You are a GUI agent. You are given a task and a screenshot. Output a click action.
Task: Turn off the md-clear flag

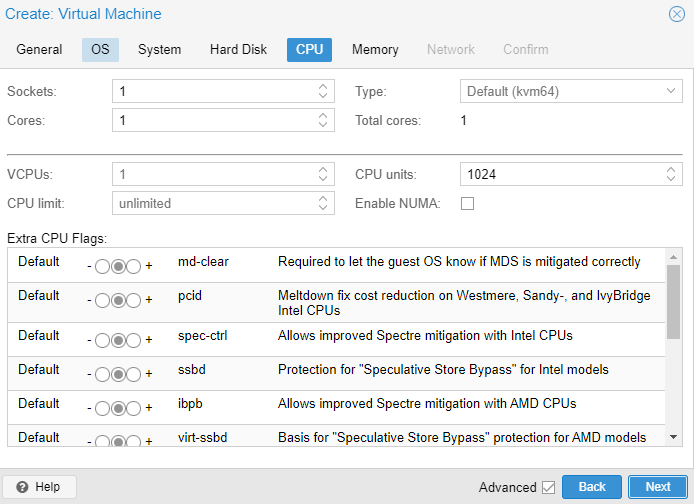click(x=102, y=266)
